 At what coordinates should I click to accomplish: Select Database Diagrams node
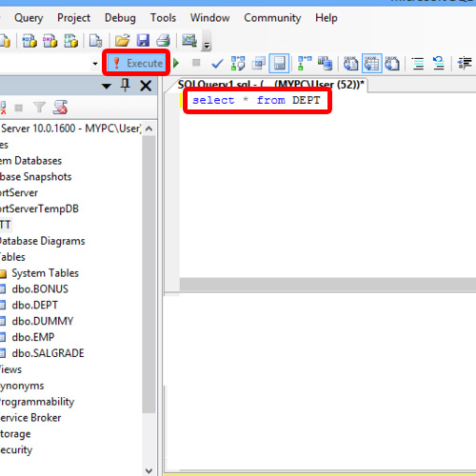point(43,241)
